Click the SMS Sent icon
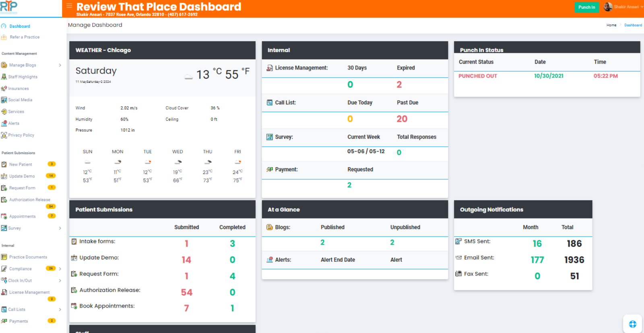The image size is (644, 333). [458, 241]
